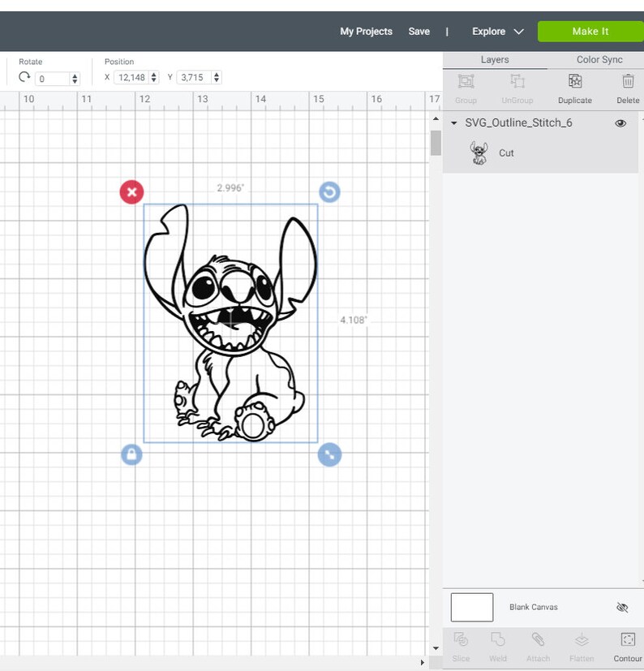The width and height of the screenshot is (644, 671).
Task: Click the Rotate angle input field
Action: tap(53, 79)
